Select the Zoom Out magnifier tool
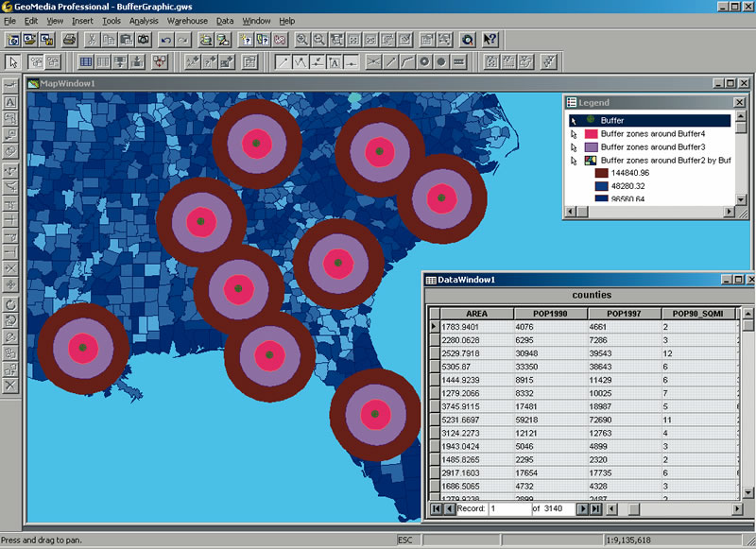The width and height of the screenshot is (756, 549). [x=319, y=40]
